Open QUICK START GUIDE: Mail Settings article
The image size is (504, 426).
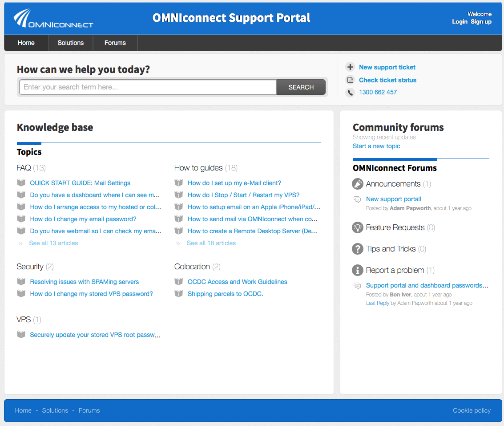pos(80,183)
